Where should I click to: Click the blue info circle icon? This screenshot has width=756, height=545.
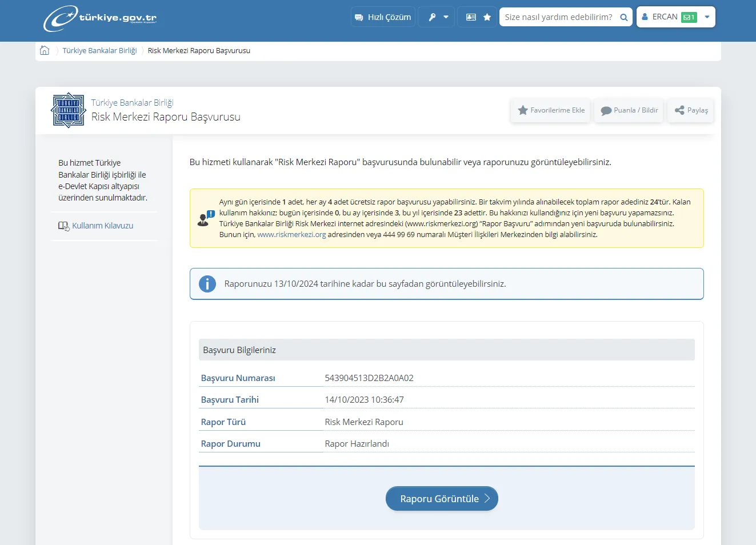[x=207, y=283]
